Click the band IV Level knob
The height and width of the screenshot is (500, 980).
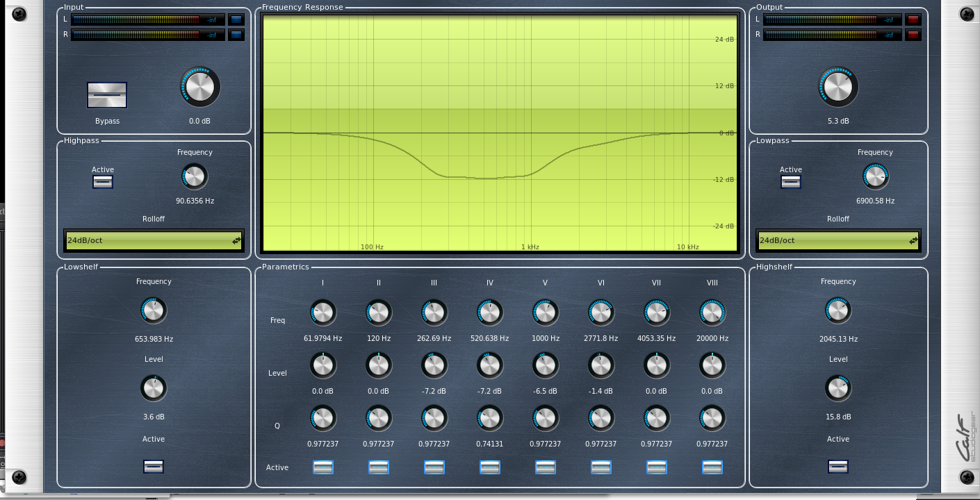click(x=490, y=365)
